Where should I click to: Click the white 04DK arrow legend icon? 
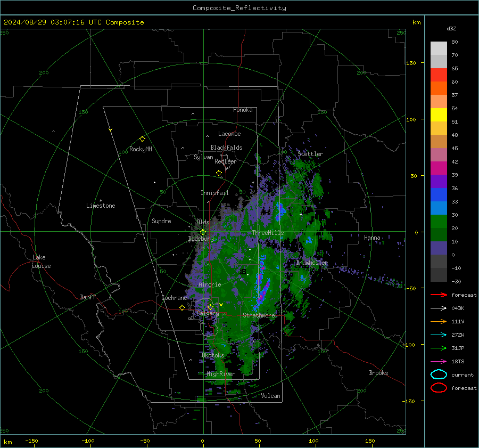click(x=439, y=308)
